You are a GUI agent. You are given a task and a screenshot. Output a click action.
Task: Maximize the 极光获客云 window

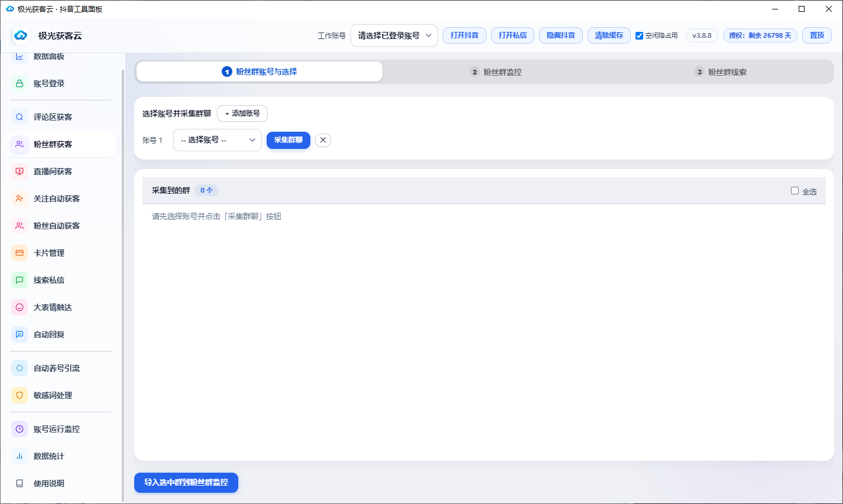coord(802,9)
